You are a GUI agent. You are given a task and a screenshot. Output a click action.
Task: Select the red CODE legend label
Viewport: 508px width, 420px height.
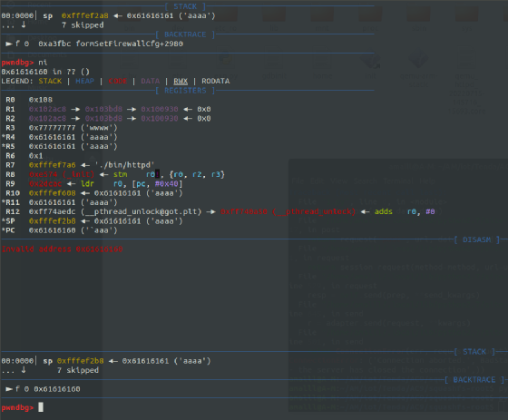click(118, 81)
